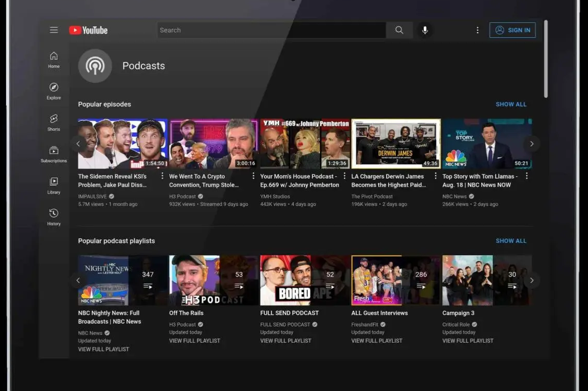Open options menu for LA Chargers Derwin James video
Image resolution: width=588 pixels, height=391 pixels.
pos(435,176)
